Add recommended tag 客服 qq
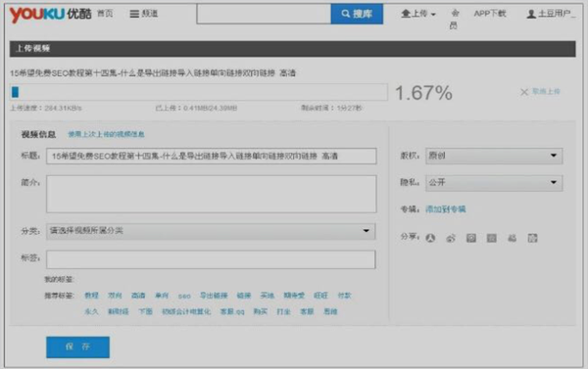Viewport: 588px width, 369px height. pyautogui.click(x=232, y=311)
